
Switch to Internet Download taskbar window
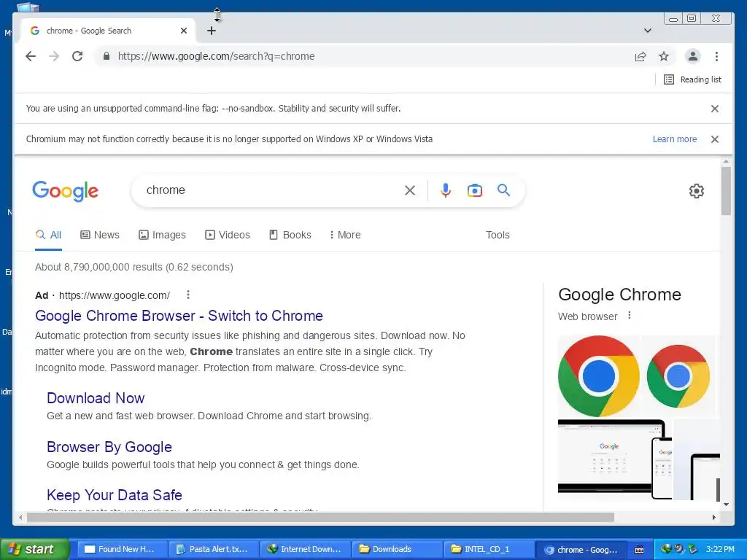pos(305,550)
